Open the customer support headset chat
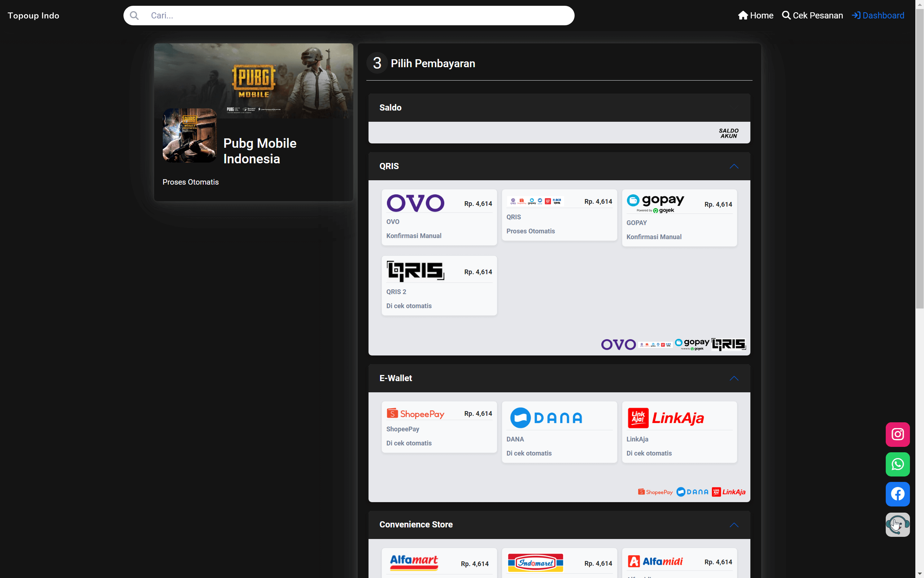The image size is (924, 578). click(x=897, y=524)
